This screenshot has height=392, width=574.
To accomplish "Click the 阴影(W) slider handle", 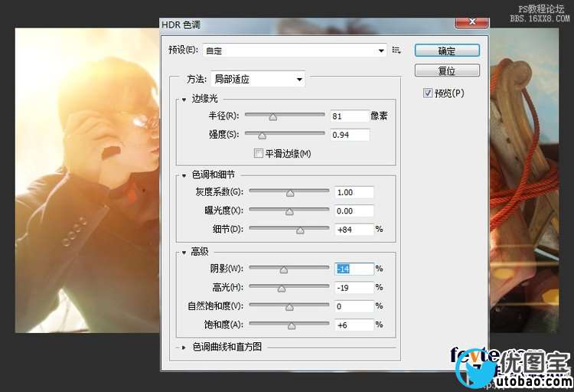I will (x=284, y=269).
